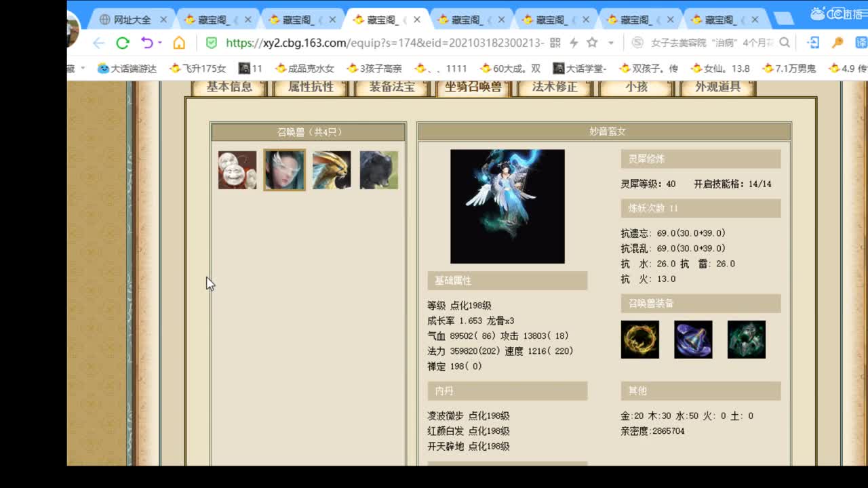Click the 内丹 section header
Viewport: 868px width, 488px height.
coord(507,391)
